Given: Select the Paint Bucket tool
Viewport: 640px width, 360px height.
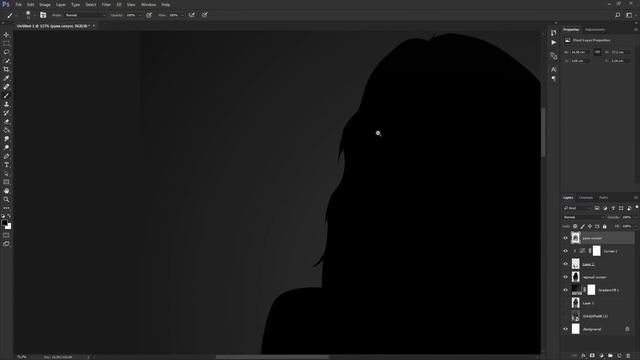Looking at the screenshot, I should (6, 130).
